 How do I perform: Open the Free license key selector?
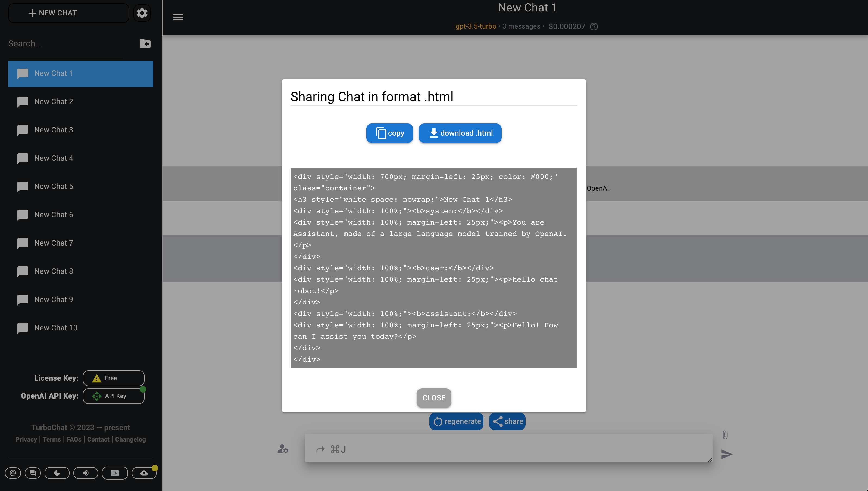114,378
